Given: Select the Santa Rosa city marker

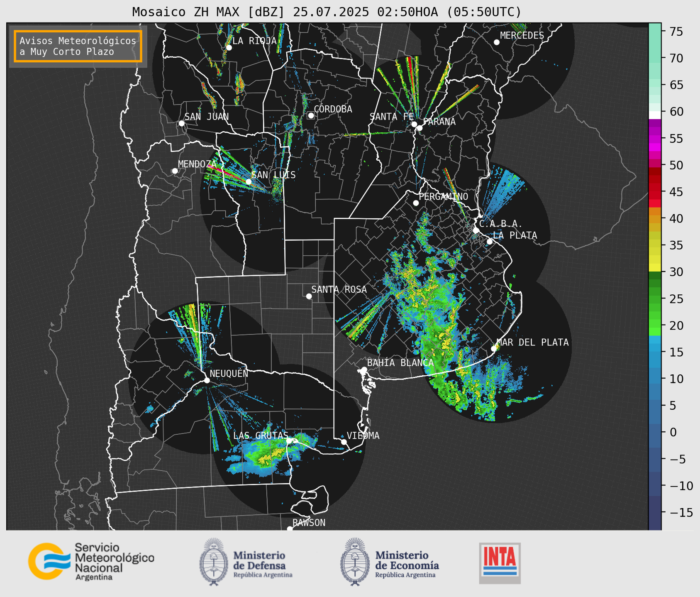Looking at the screenshot, I should pyautogui.click(x=309, y=296).
